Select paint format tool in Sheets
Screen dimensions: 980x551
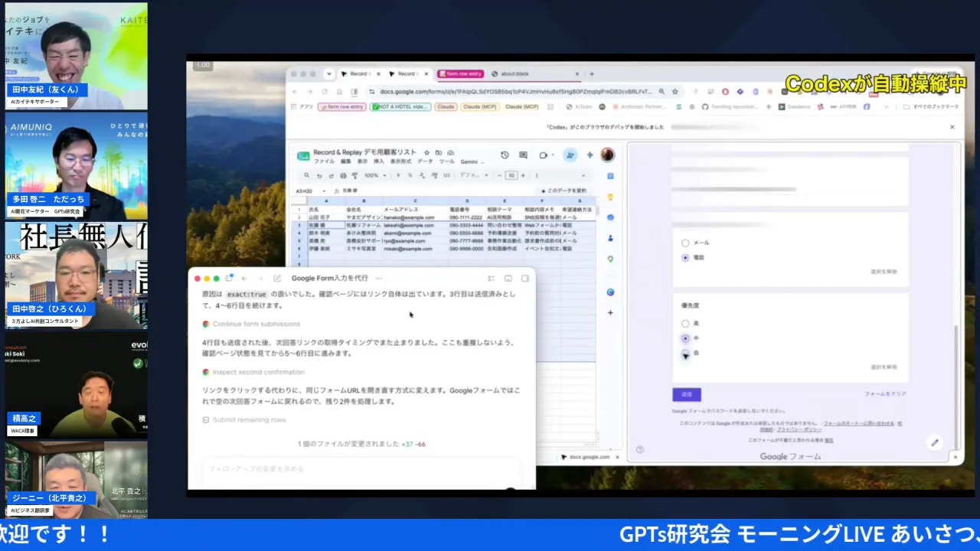[353, 175]
